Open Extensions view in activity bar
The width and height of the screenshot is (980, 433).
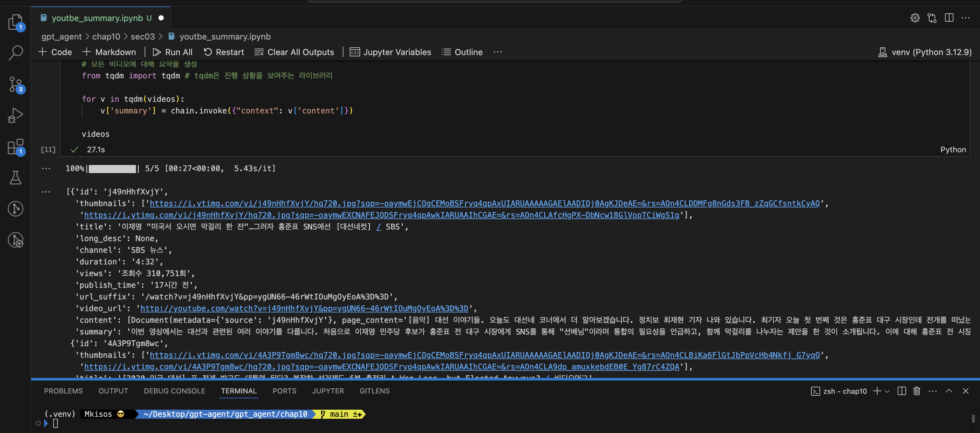pyautogui.click(x=15, y=146)
